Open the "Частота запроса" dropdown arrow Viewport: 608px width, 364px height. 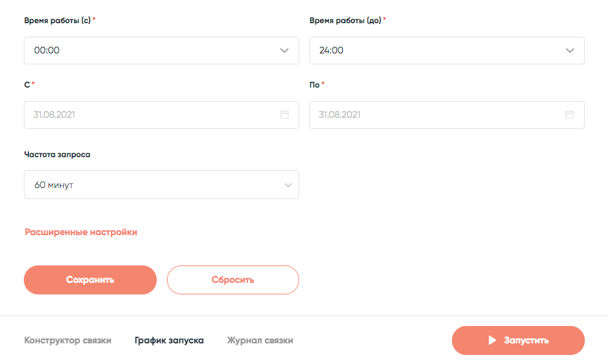coord(288,186)
